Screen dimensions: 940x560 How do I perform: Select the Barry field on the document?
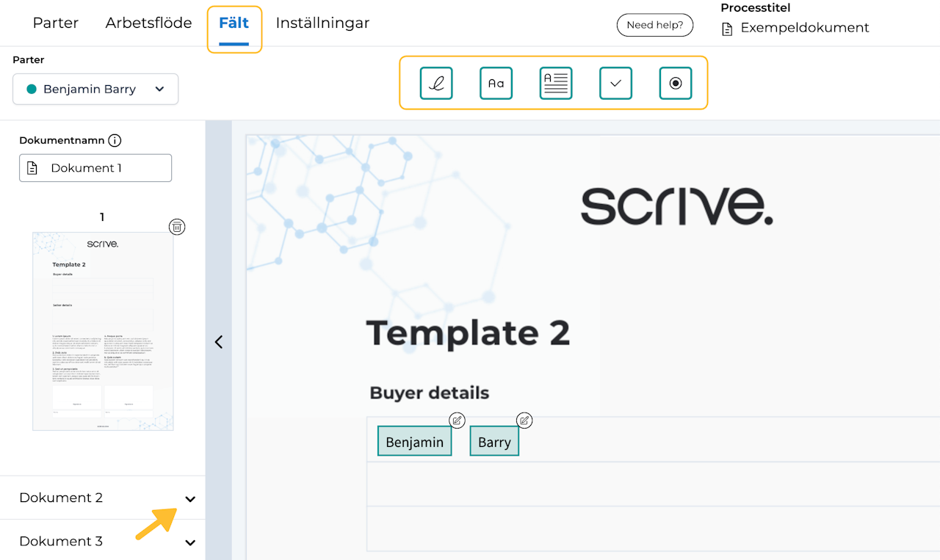[494, 441]
